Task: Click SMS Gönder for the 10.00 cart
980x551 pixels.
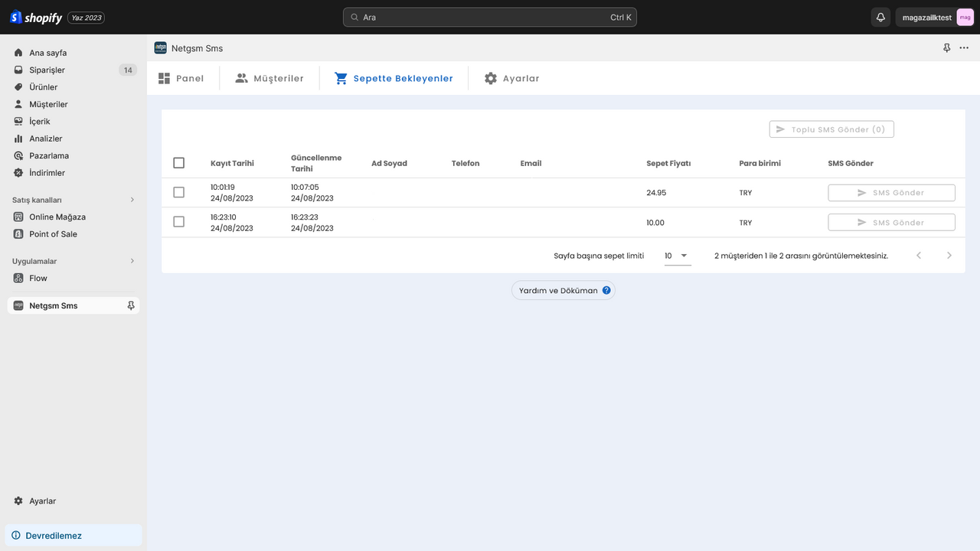Action: click(x=891, y=223)
